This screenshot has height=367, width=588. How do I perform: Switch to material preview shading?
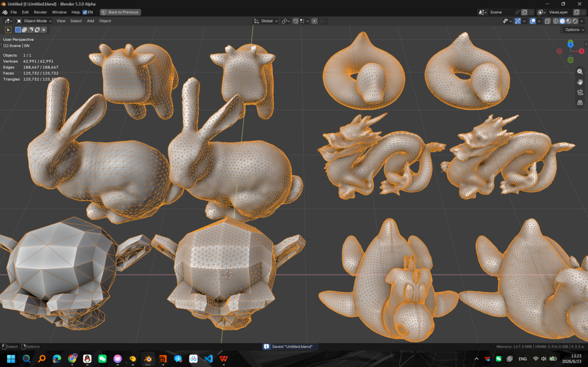(569, 21)
